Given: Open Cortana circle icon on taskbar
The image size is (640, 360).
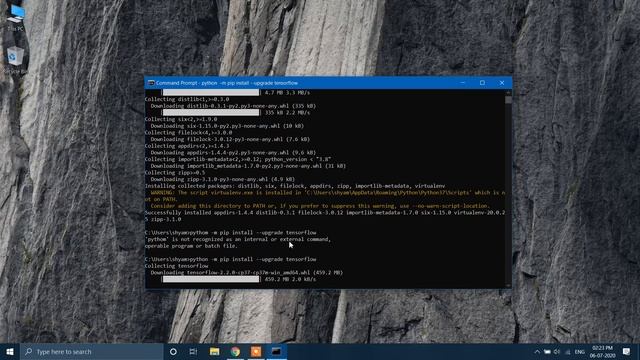Looking at the screenshot, I should point(173,351).
